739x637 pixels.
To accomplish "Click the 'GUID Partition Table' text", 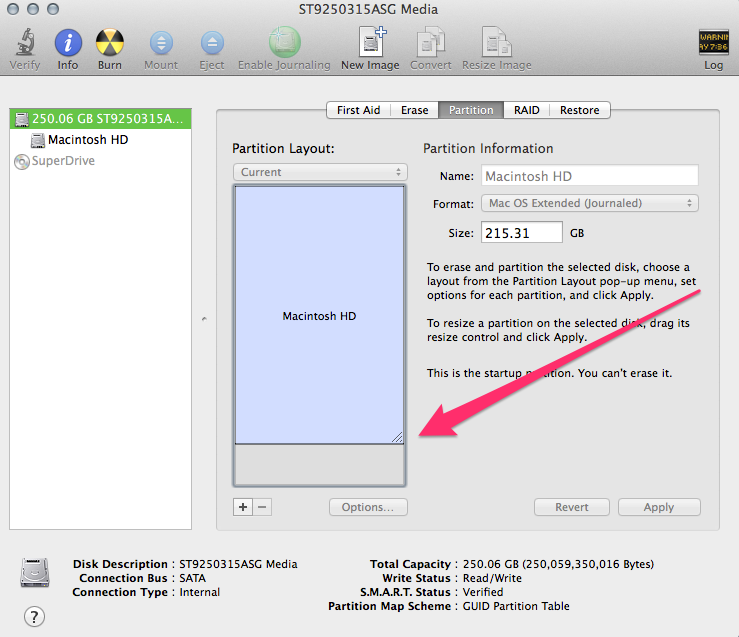I will (x=516, y=606).
